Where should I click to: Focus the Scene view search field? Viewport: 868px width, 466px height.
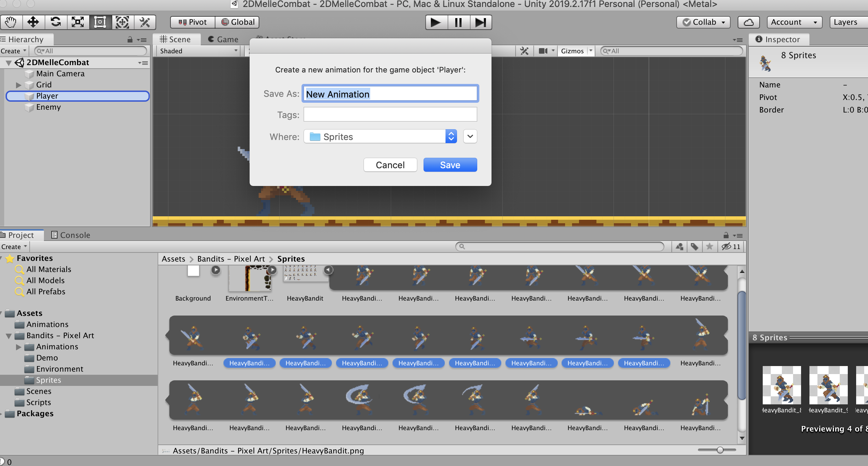coord(671,51)
